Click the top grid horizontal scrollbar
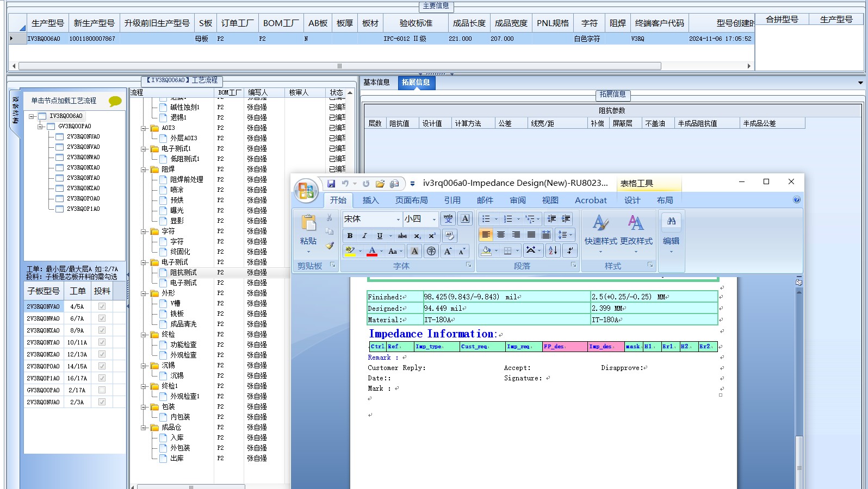Image resolution: width=868 pixels, height=489 pixels. pyautogui.click(x=340, y=66)
